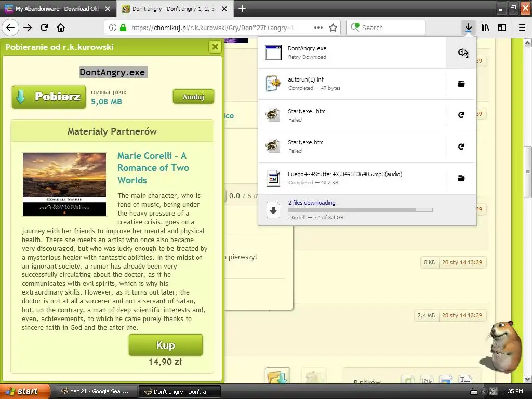This screenshot has height=399, width=532.
Task: Close the Don't angry tab
Action: pyautogui.click(x=224, y=9)
